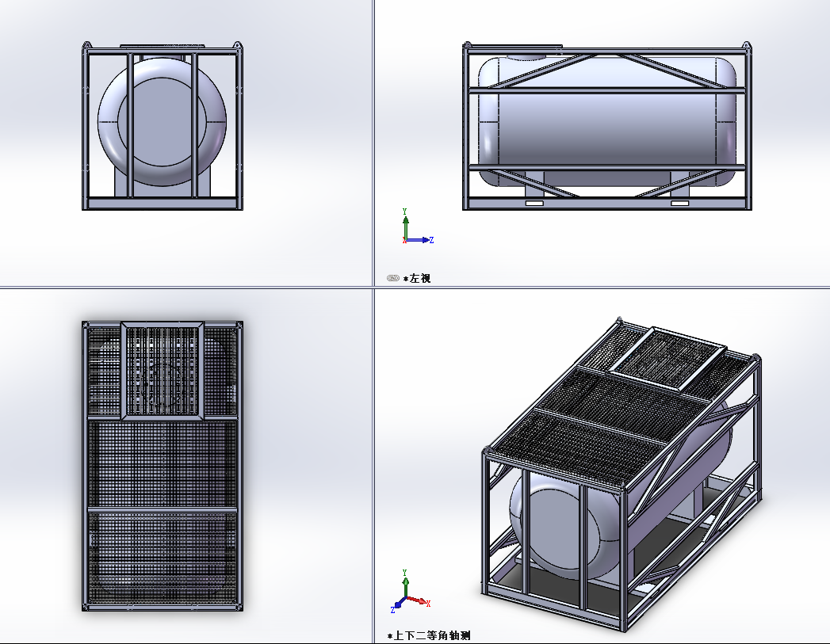Select horizontal middle rail in side view
Viewport: 830px width, 644px height.
606,91
